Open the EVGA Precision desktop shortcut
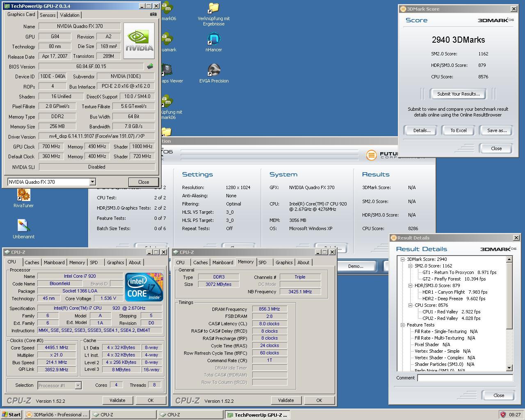The image size is (525, 420). point(214,74)
